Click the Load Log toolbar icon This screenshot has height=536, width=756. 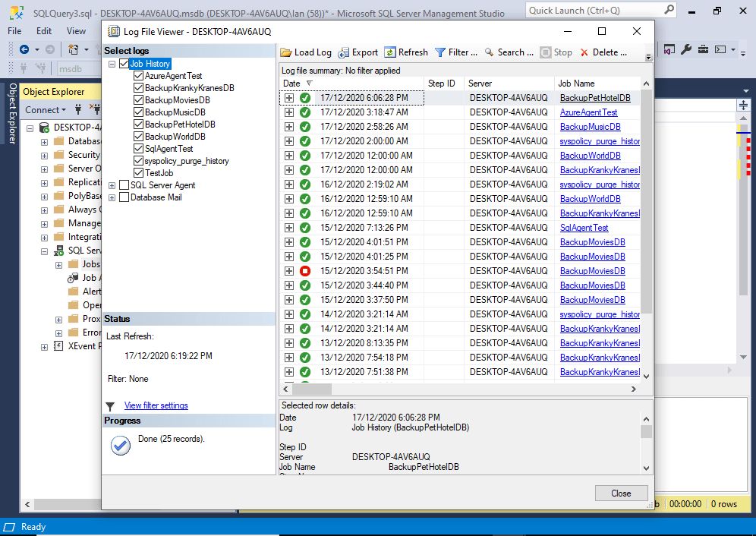[286, 52]
